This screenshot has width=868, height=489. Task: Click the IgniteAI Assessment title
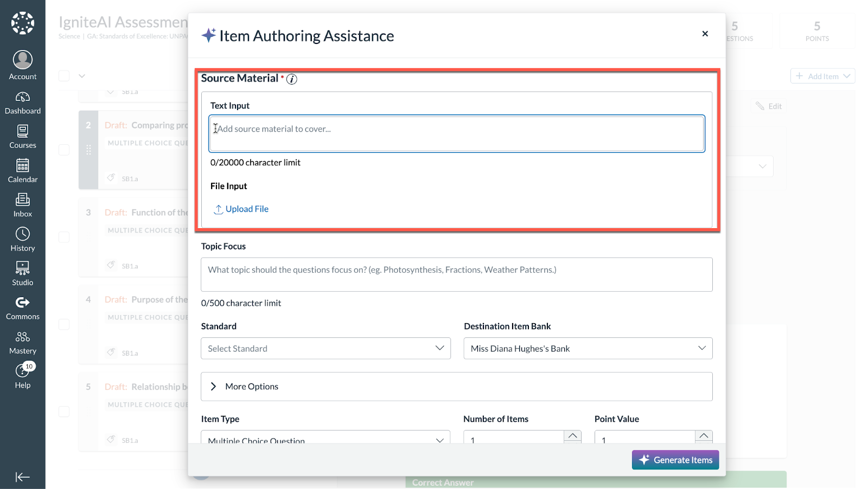coord(123,22)
